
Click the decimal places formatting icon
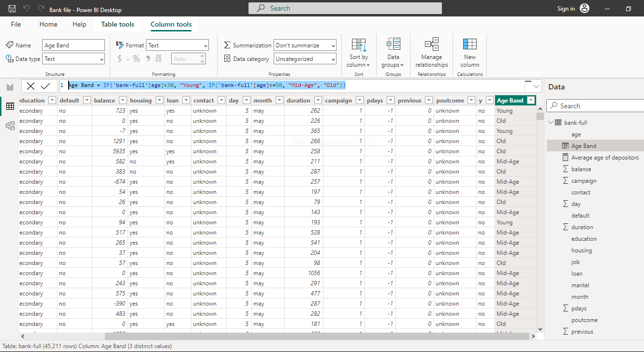tap(158, 59)
